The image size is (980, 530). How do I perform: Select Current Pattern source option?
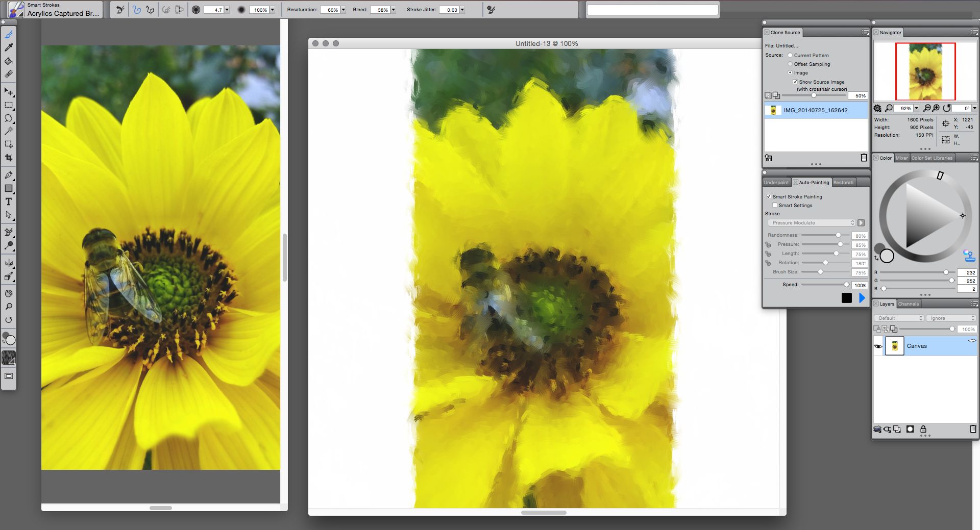click(790, 55)
